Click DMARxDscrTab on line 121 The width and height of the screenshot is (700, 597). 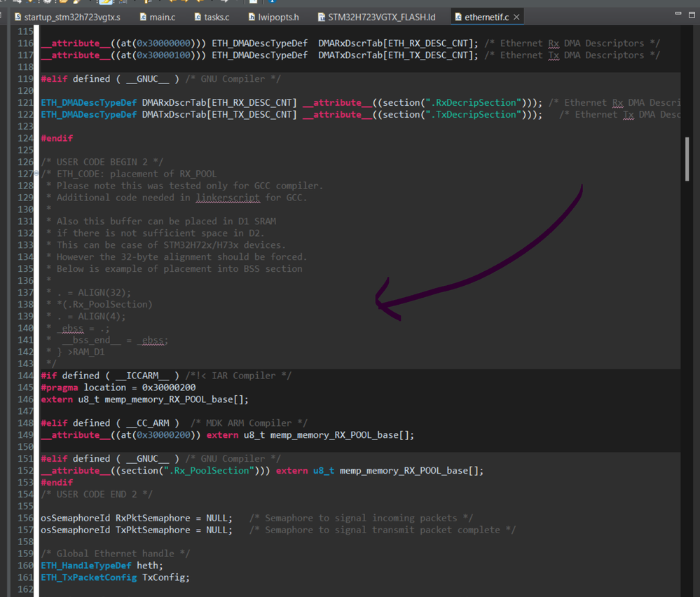click(x=175, y=102)
